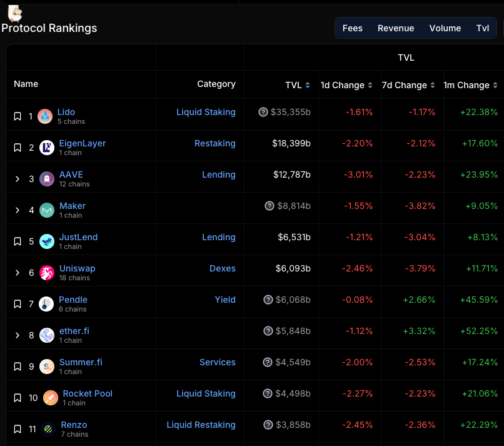Open the Yield category link
The image size is (504, 446).
point(225,300)
